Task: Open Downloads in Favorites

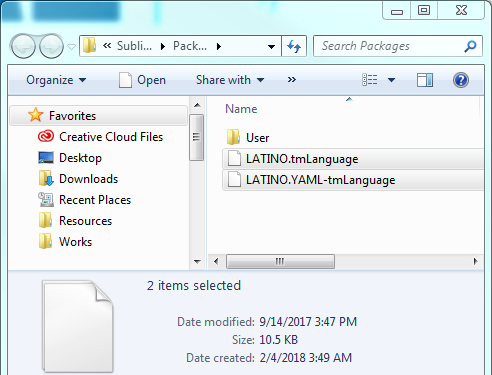Action: (89, 179)
